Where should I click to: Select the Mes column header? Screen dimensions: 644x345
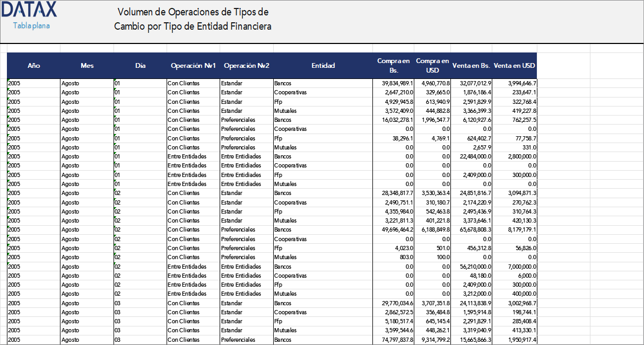(86, 66)
